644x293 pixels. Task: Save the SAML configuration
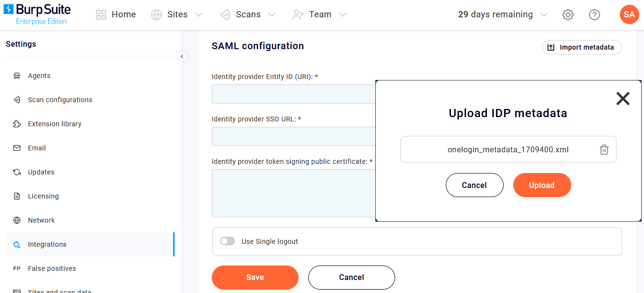click(x=255, y=277)
